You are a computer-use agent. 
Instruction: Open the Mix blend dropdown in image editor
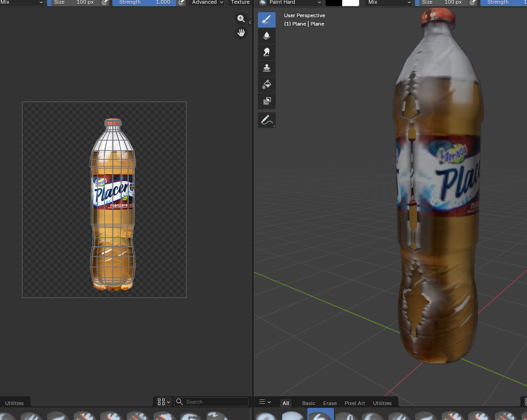22,2
